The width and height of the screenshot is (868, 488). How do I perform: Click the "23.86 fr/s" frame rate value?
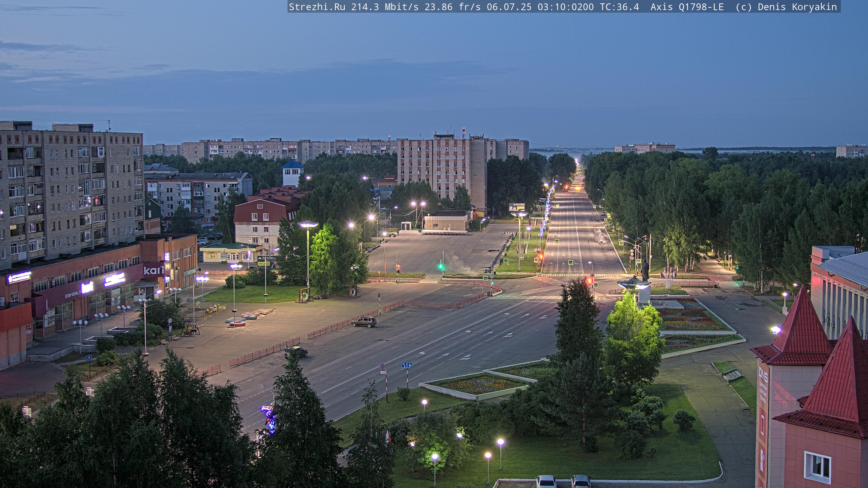tap(453, 7)
